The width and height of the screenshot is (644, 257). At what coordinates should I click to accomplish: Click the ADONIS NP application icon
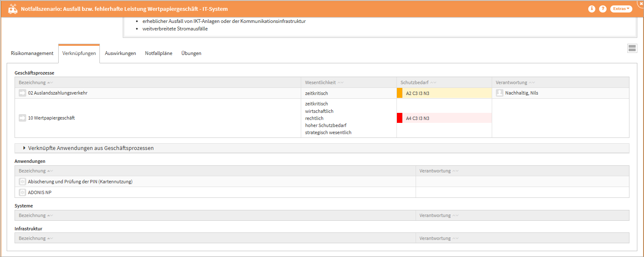22,192
